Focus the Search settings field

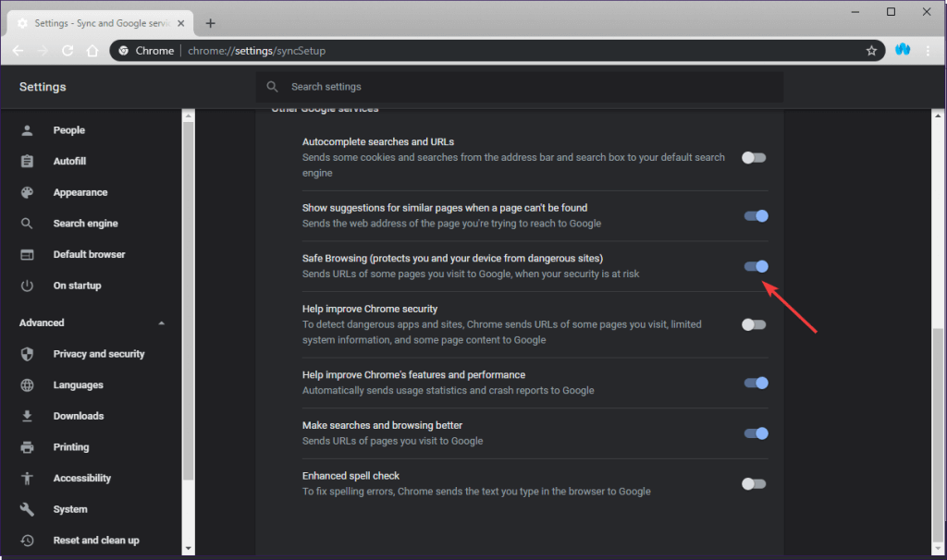[x=520, y=87]
